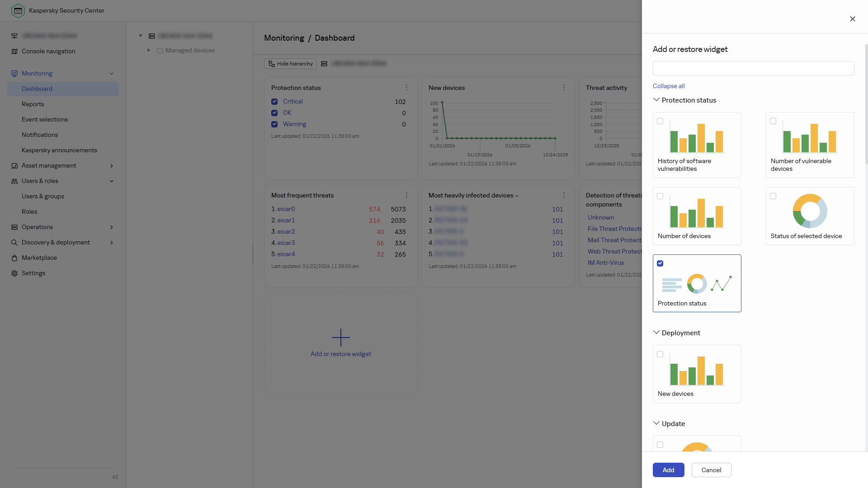The image size is (868, 488).
Task: Click the Marketplace bag icon
Action: pos(14,258)
